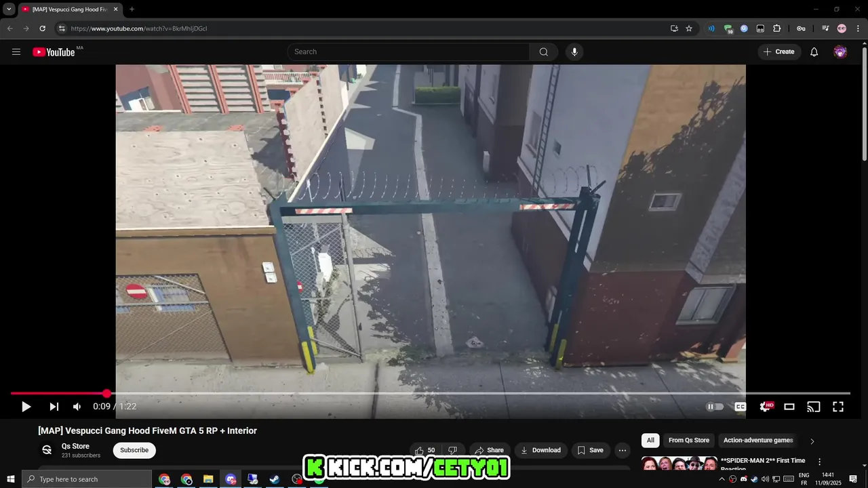
Task: Open the browser tab search dropdown
Action: click(9, 9)
